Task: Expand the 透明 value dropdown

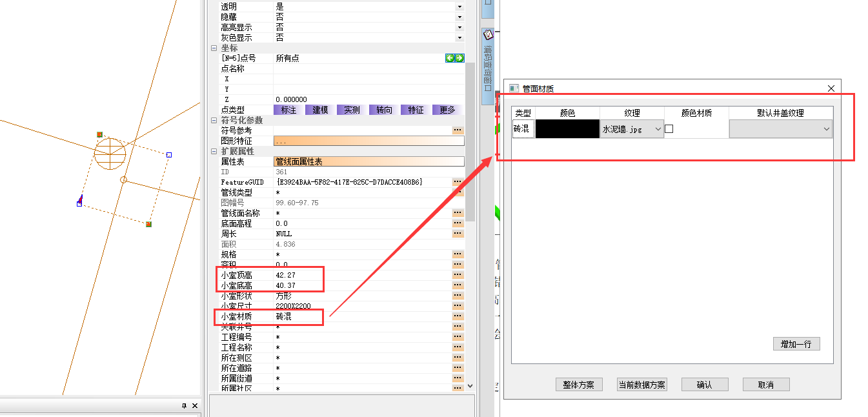Action: [459, 6]
